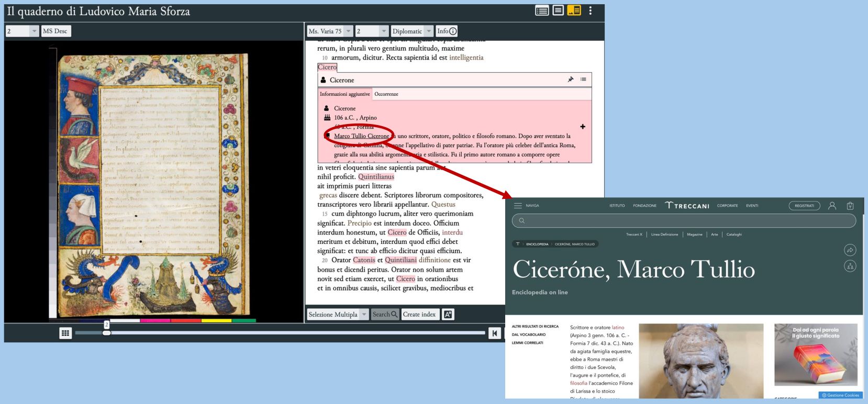Open Magazine sub-navigation link

tap(695, 234)
